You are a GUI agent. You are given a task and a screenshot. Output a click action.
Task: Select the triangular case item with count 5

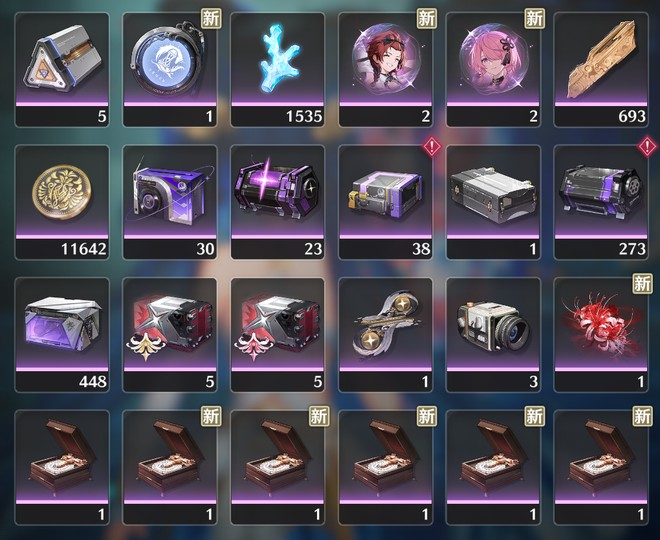coord(62,70)
